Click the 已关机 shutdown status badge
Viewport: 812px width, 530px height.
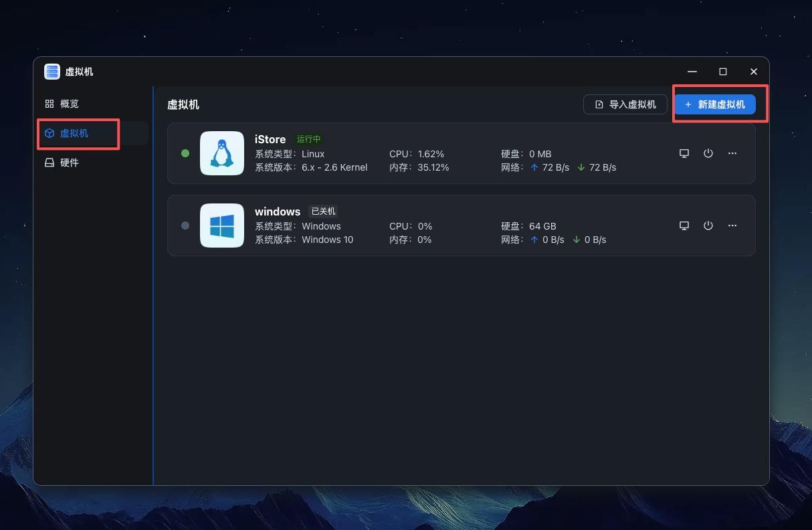pyautogui.click(x=323, y=211)
